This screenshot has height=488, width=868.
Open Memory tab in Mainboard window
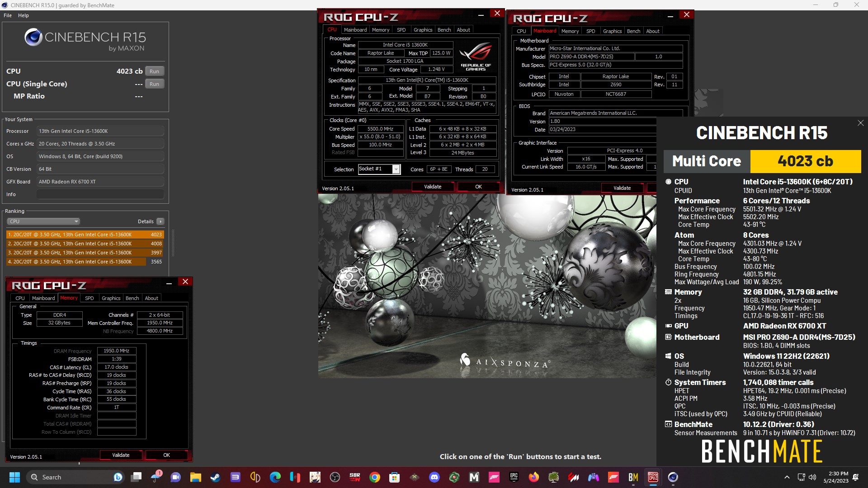point(570,31)
